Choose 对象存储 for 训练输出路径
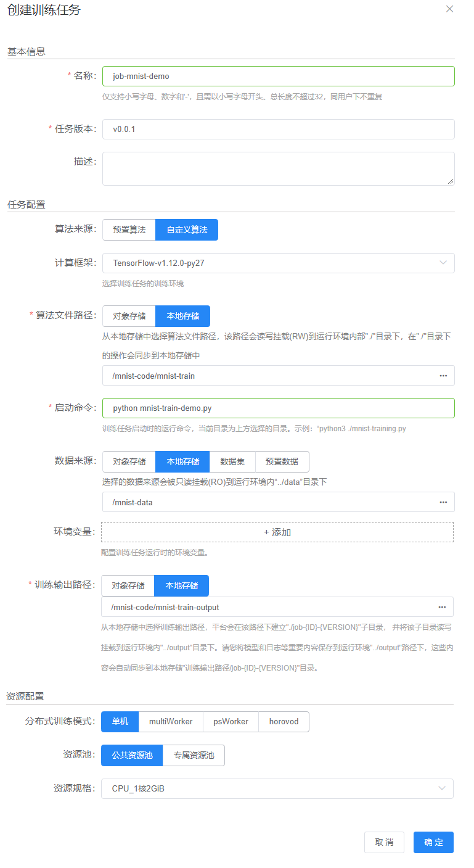 click(128, 585)
